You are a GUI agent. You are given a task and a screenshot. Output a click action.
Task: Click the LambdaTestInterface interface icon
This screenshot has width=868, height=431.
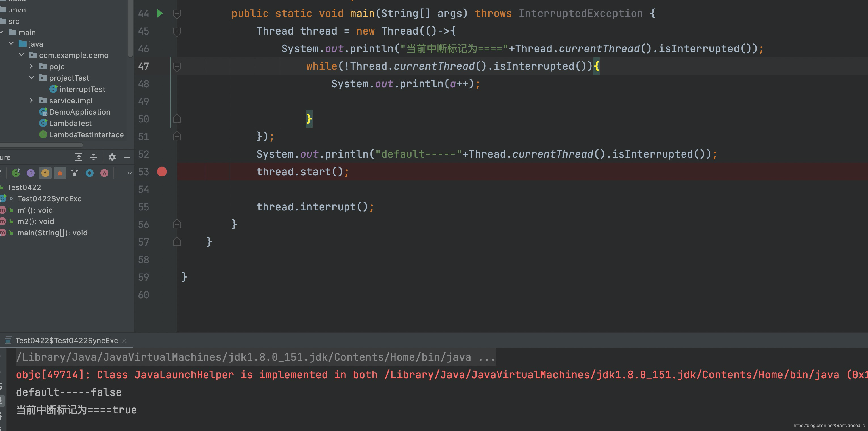click(x=43, y=135)
